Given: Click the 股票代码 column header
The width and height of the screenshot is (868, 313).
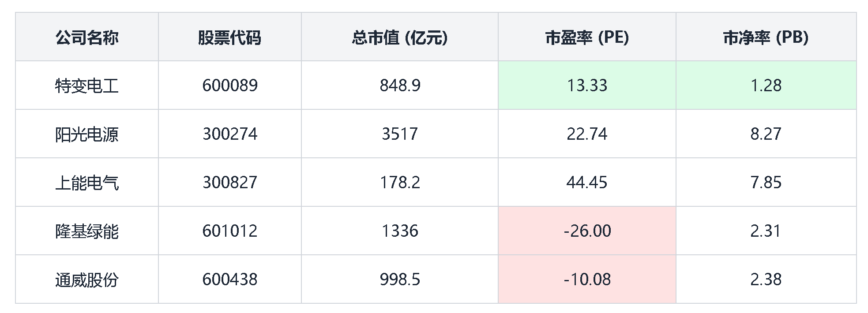Looking at the screenshot, I should click(x=229, y=37).
